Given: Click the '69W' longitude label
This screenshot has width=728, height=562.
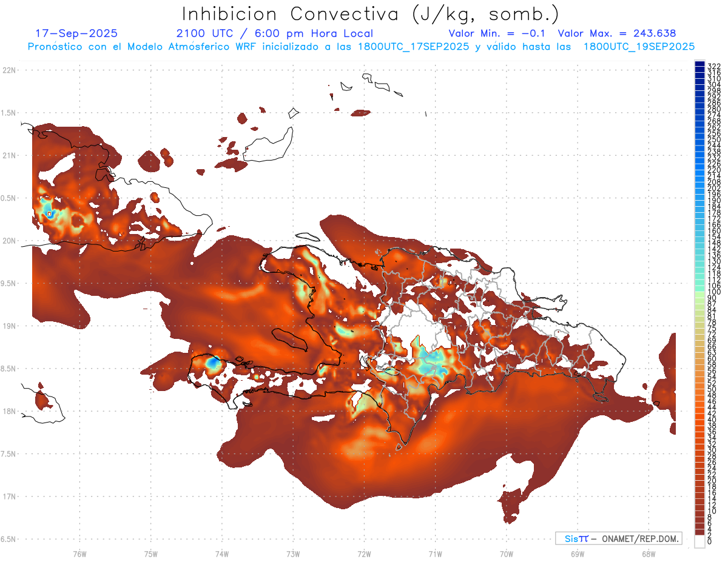Looking at the screenshot, I should [x=578, y=554].
